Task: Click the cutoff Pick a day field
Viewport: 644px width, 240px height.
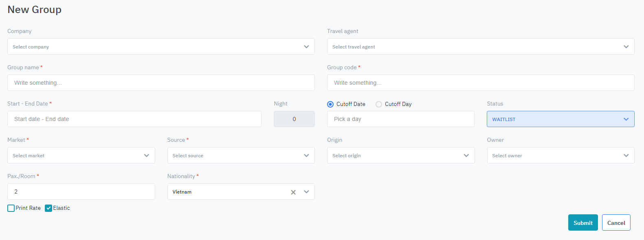Action: tap(400, 119)
